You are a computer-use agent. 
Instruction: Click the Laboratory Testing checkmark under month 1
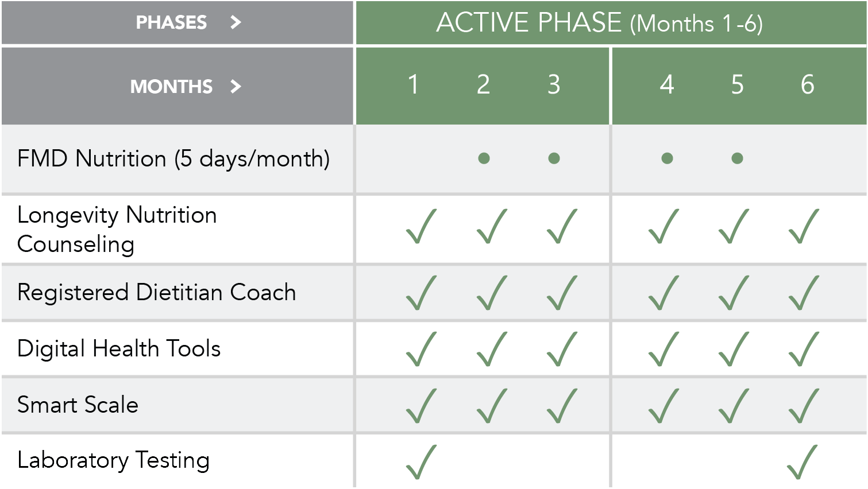pos(421,462)
